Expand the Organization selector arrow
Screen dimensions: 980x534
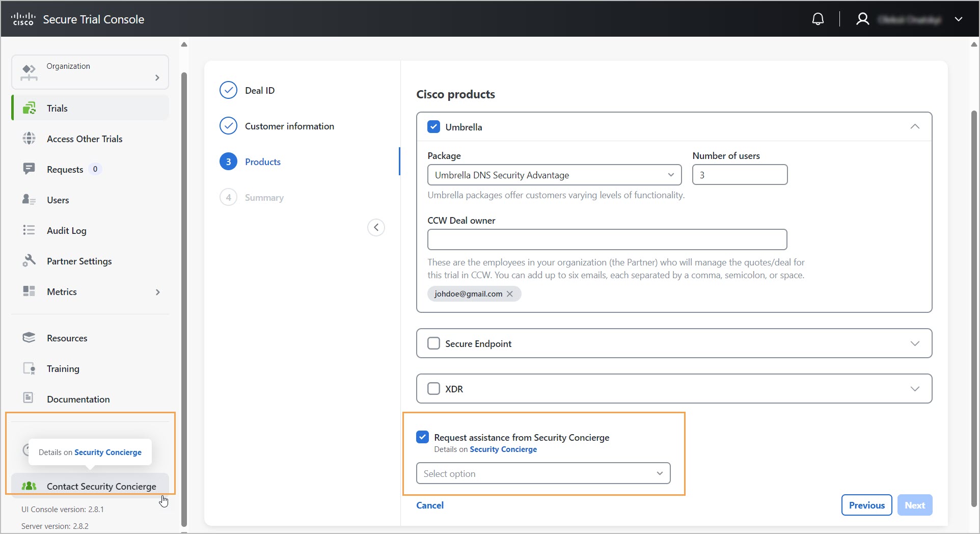(x=157, y=77)
